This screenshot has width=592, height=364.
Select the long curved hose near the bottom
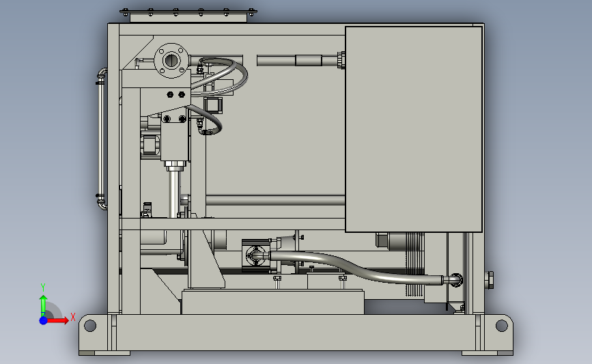coord(355,267)
